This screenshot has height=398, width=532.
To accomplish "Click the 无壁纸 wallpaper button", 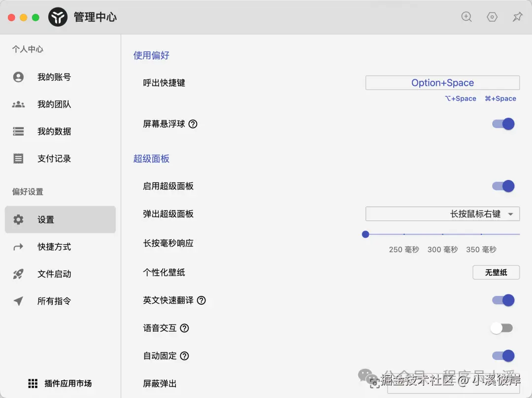I will 496,272.
